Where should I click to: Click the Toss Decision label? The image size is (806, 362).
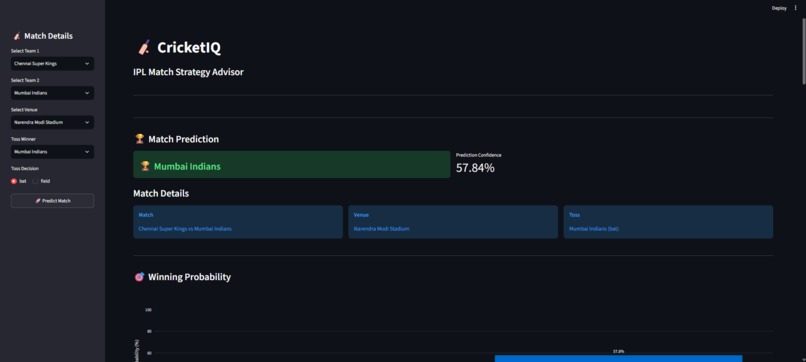(x=25, y=168)
